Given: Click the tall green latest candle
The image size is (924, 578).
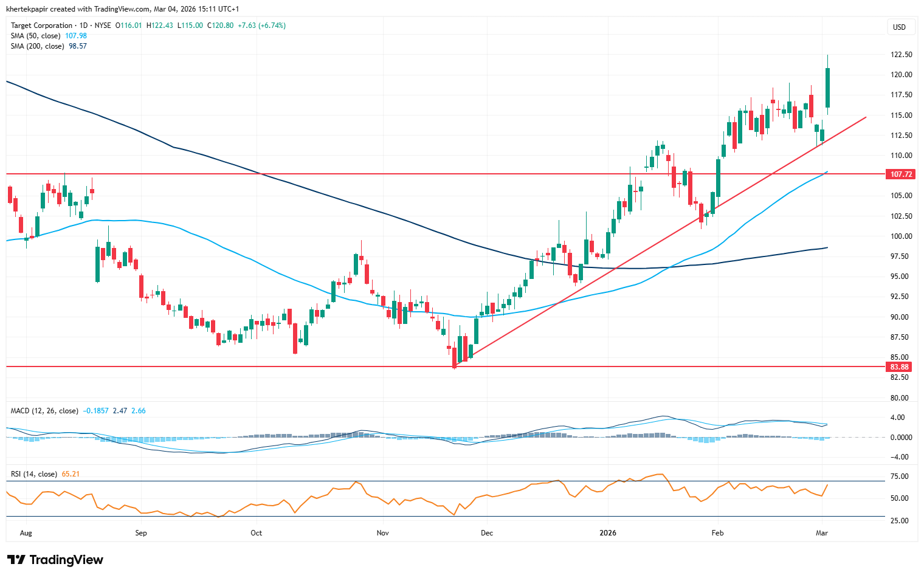Looking at the screenshot, I should tap(827, 88).
